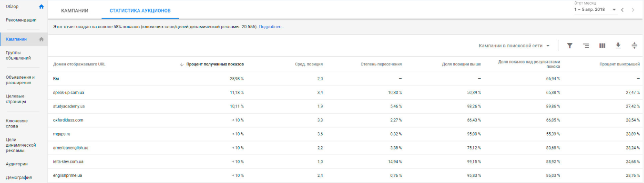Sort by Доля показов над результатами поиска header
644x183 pixels.
click(x=529, y=64)
